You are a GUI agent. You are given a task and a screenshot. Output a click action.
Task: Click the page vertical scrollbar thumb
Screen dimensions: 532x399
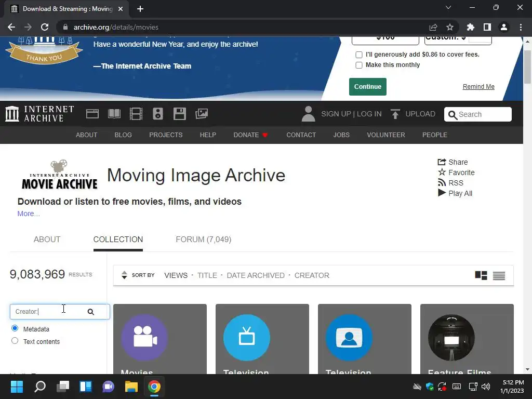[527, 66]
